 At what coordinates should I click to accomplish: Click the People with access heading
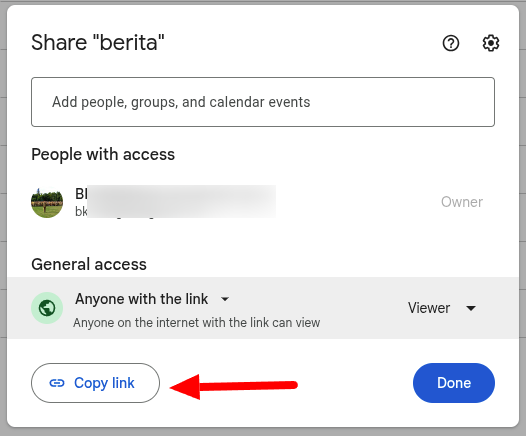(x=103, y=155)
